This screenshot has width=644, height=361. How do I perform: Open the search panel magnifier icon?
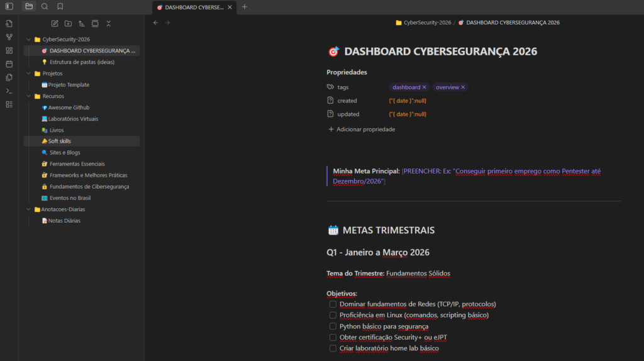(45, 6)
